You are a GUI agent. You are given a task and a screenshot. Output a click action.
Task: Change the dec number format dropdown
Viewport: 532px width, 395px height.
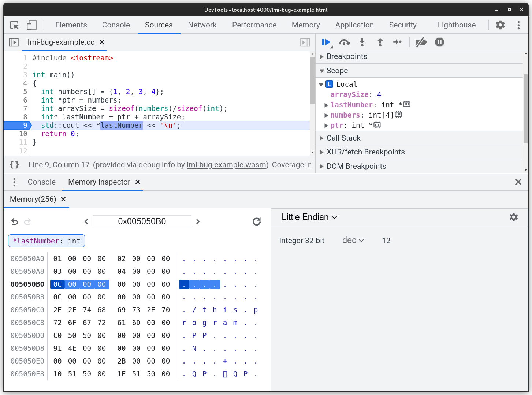(353, 240)
